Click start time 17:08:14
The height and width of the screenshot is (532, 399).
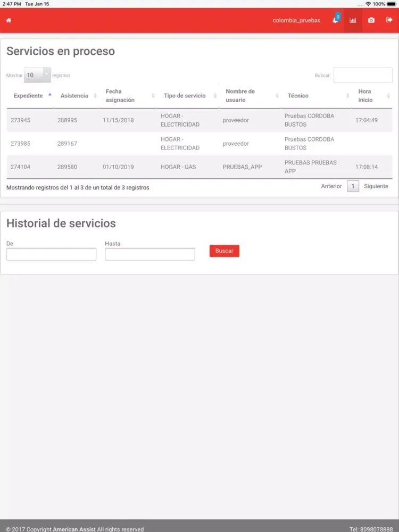[367, 167]
